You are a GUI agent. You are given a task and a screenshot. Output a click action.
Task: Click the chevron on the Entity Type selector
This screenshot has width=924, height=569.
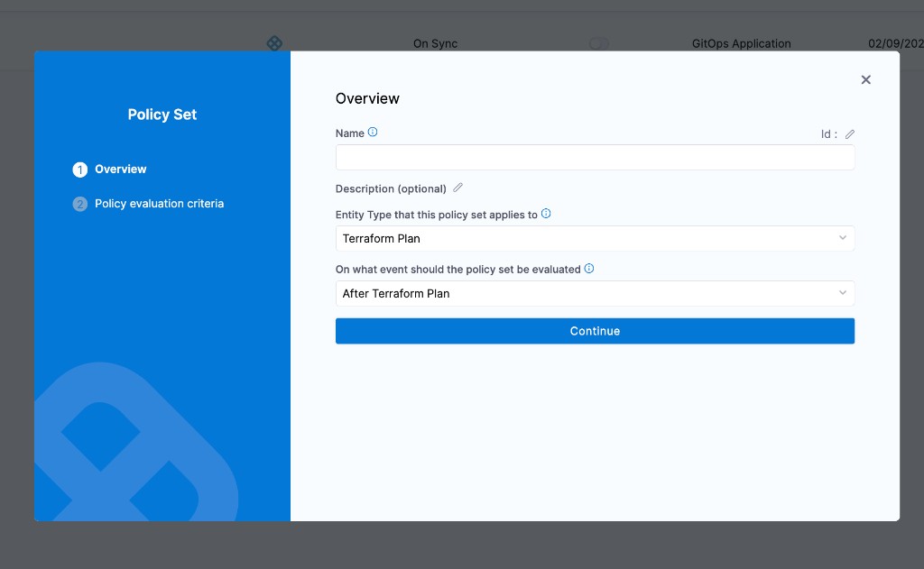(843, 238)
